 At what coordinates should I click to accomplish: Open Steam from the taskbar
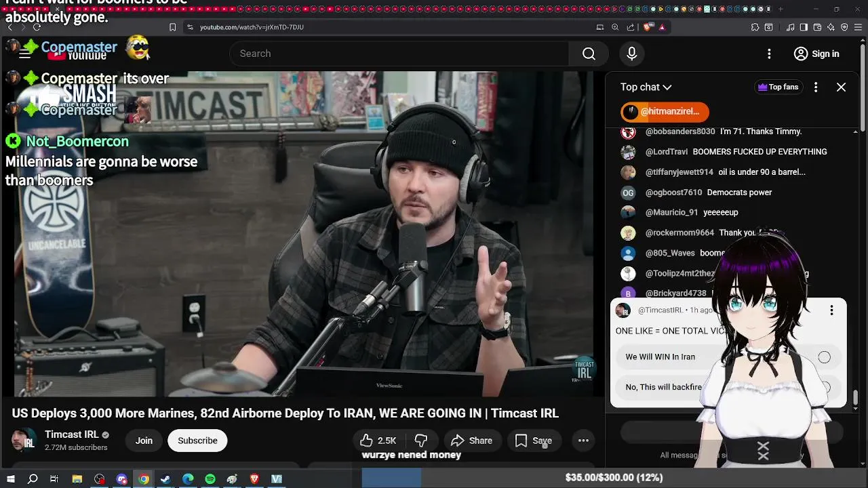(x=165, y=479)
